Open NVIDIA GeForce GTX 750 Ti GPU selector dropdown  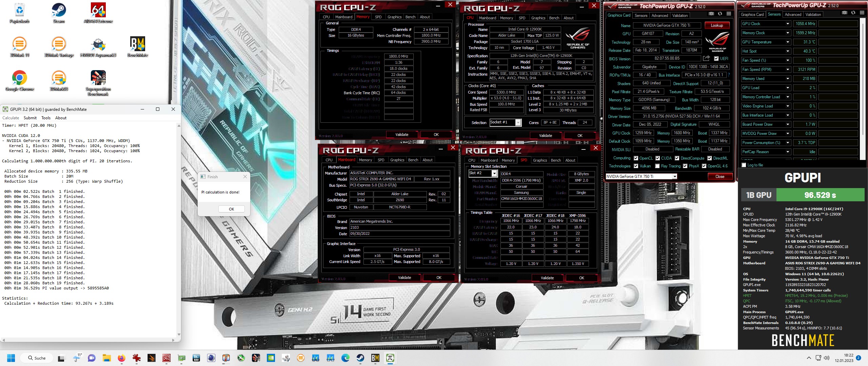pos(641,177)
